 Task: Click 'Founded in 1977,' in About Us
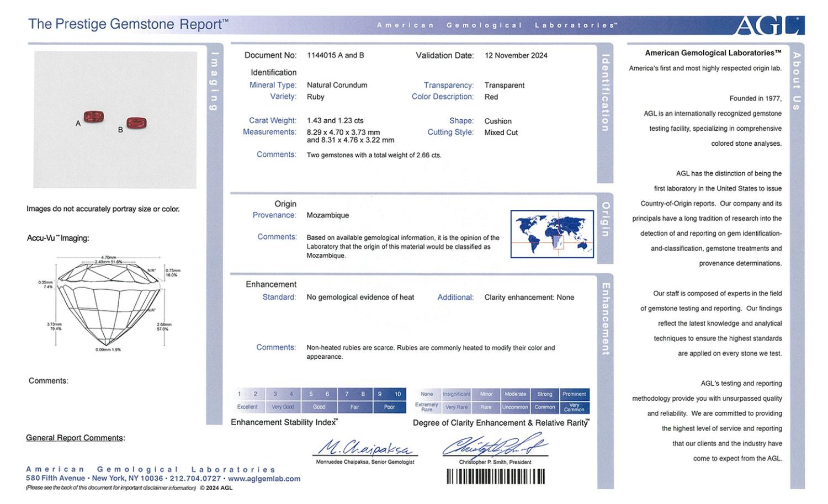click(x=756, y=99)
